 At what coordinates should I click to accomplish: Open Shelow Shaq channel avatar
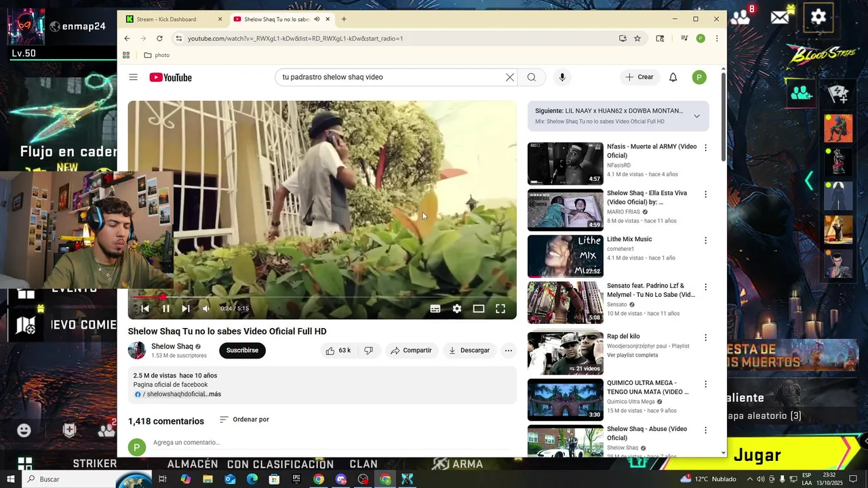(x=137, y=350)
